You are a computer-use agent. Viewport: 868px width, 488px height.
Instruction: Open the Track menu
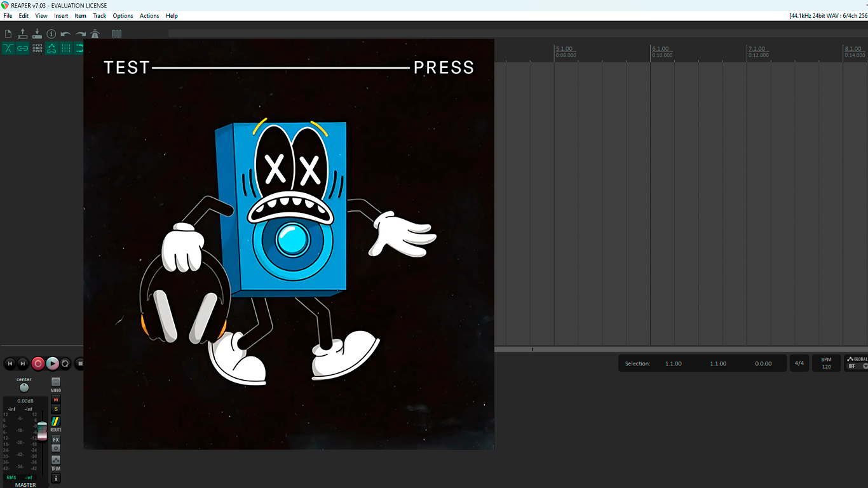tap(100, 16)
